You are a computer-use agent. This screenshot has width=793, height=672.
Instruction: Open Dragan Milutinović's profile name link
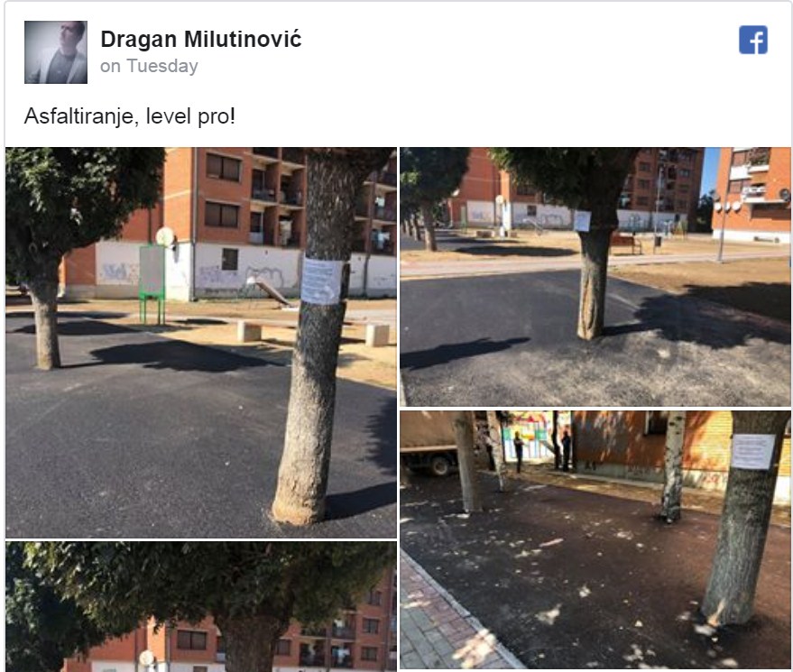click(x=201, y=39)
